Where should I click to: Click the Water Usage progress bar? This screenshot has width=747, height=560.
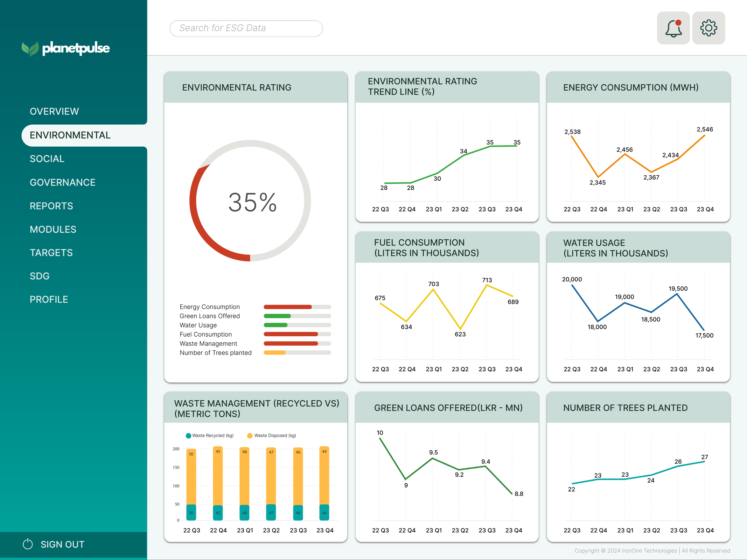point(297,325)
